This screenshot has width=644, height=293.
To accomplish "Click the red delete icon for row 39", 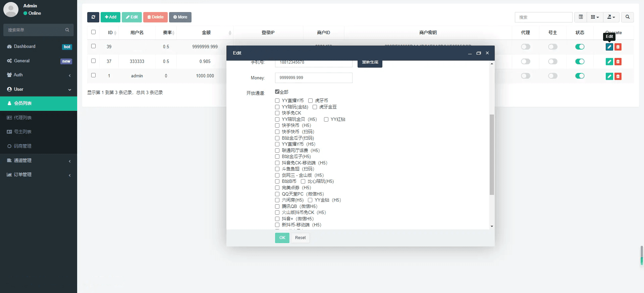I will pyautogui.click(x=618, y=47).
